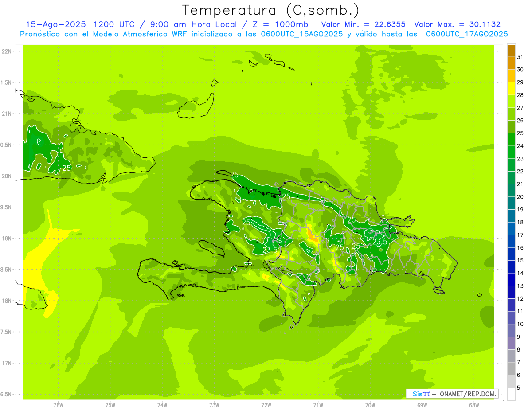Click the legend value 21
Image resolution: width=532 pixels, height=411 pixels.
coord(520,184)
